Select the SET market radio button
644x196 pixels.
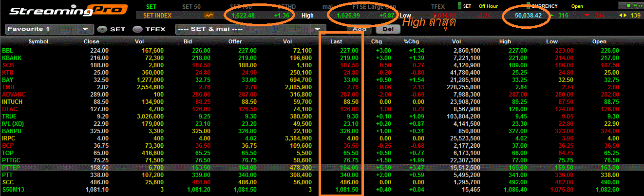point(102,29)
